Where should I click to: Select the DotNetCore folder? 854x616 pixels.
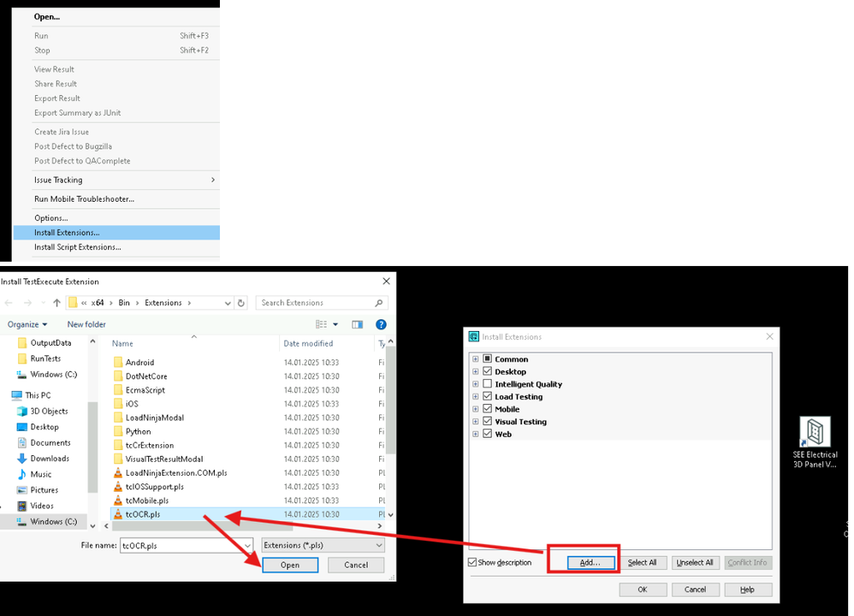(146, 376)
